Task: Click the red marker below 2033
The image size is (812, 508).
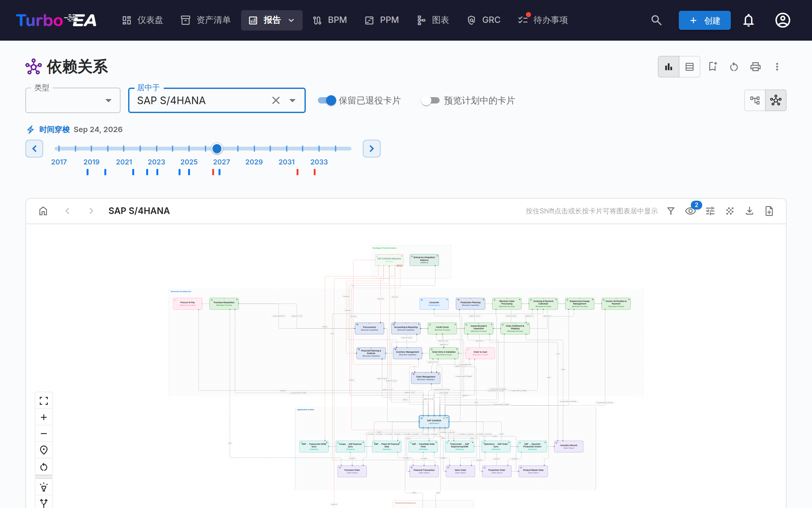Action: pos(314,172)
